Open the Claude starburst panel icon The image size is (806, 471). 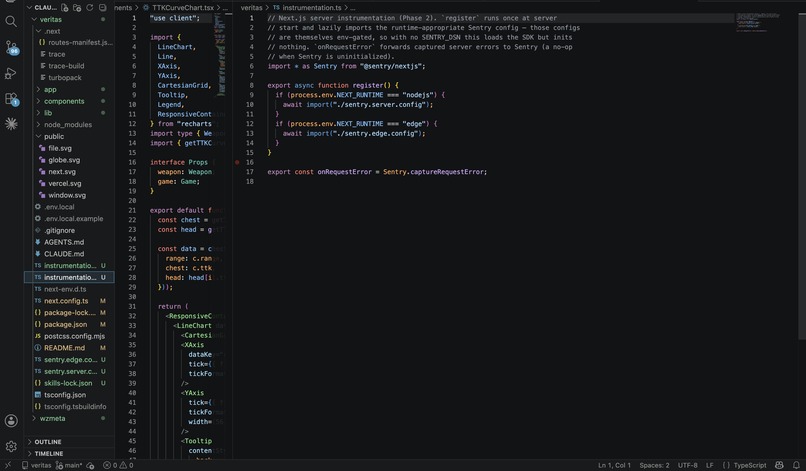[x=11, y=124]
